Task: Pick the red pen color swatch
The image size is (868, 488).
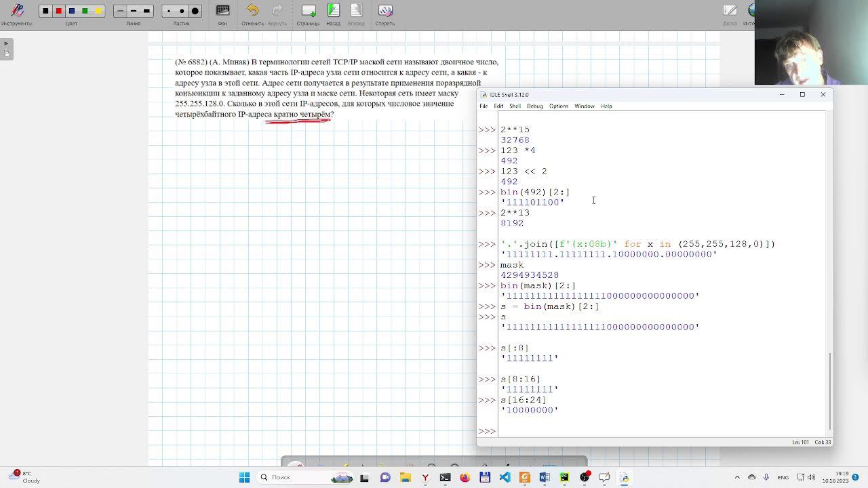Action: click(58, 11)
